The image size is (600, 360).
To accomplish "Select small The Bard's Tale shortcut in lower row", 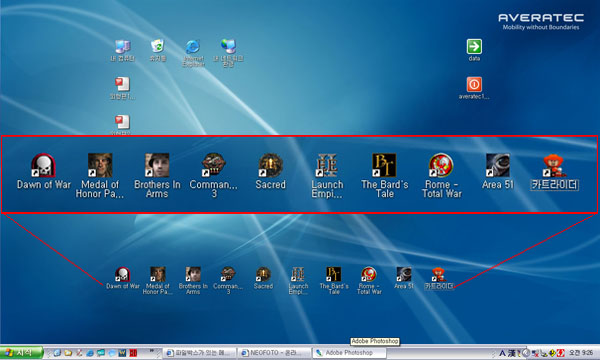I will click(334, 280).
